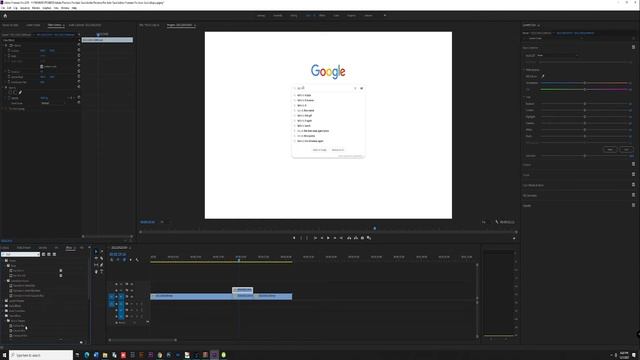Expand the HSL Secondary section
This screenshot has height=360, width=640.
coord(530,195)
